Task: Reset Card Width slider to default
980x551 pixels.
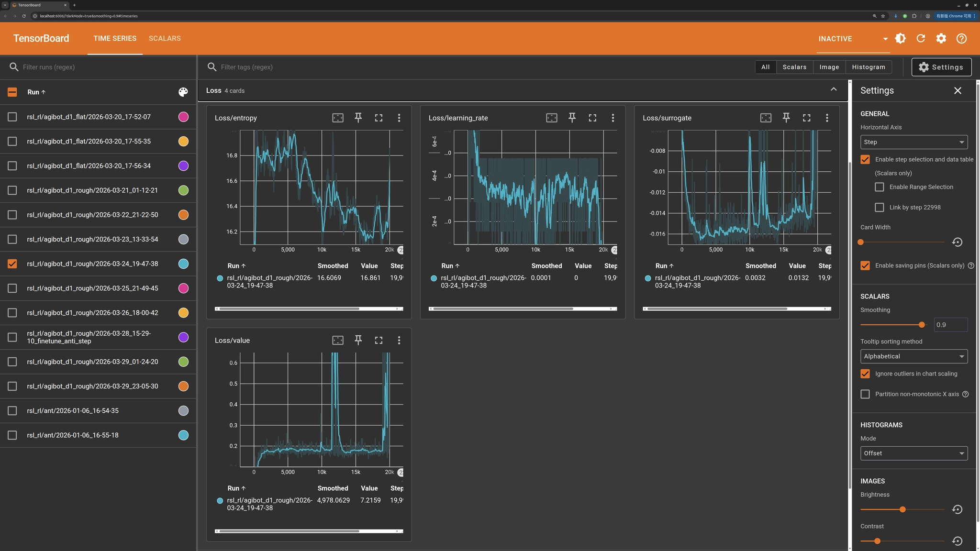Action: [957, 242]
